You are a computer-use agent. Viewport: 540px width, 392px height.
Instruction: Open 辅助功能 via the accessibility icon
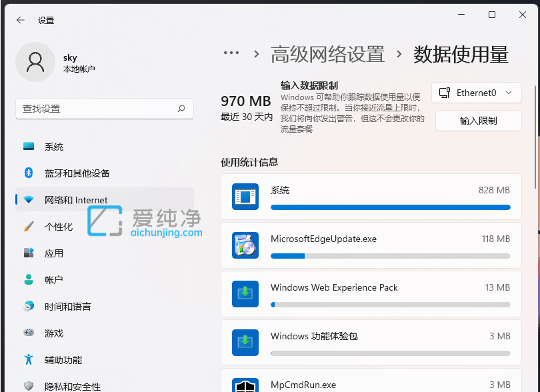coord(27,360)
